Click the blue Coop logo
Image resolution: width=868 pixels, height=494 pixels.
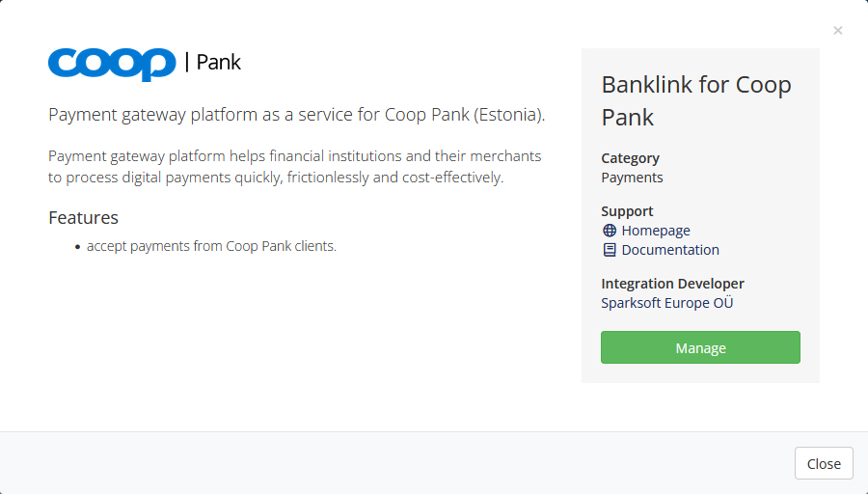pos(112,65)
